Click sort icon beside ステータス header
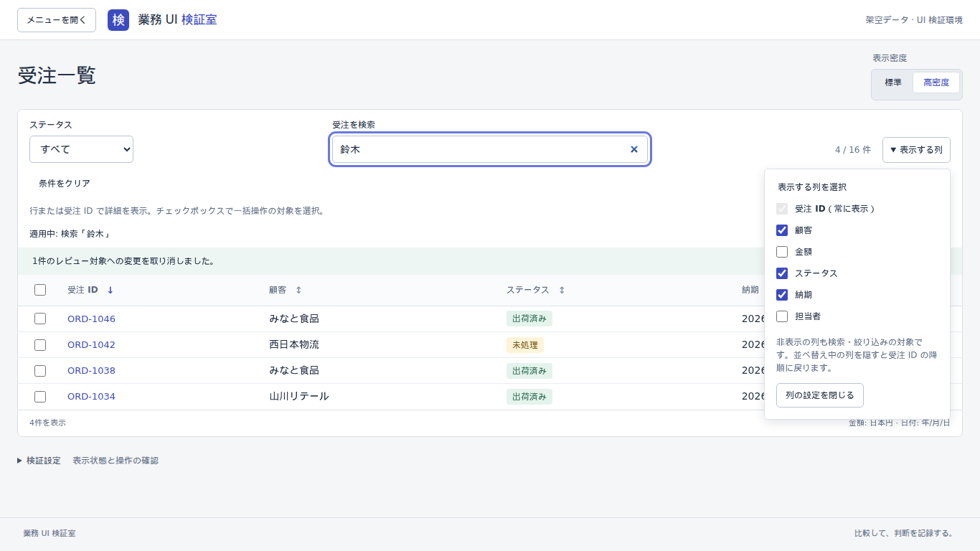The width and height of the screenshot is (980, 551). [x=562, y=290]
